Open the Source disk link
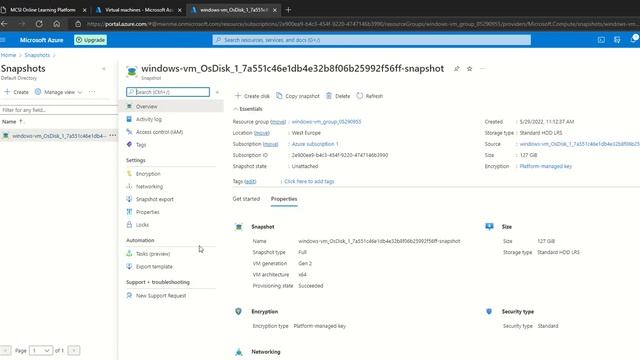 [x=580, y=144]
